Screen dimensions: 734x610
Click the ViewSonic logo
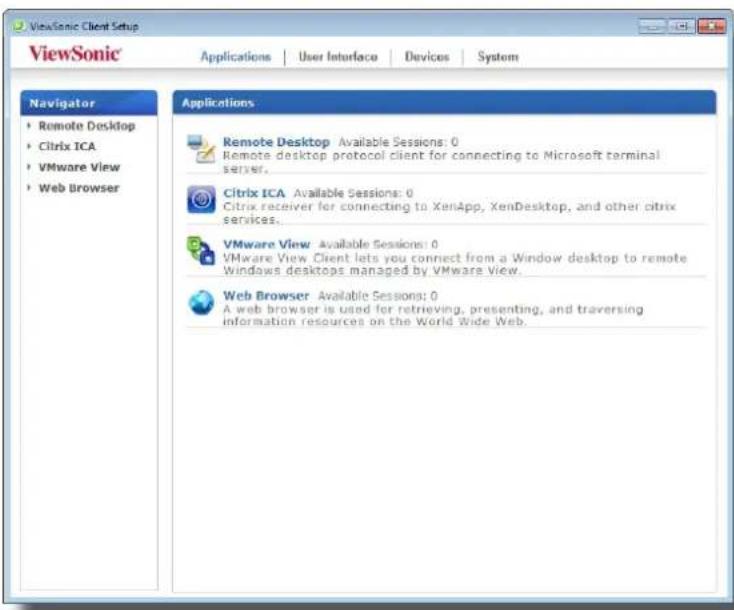(75, 53)
